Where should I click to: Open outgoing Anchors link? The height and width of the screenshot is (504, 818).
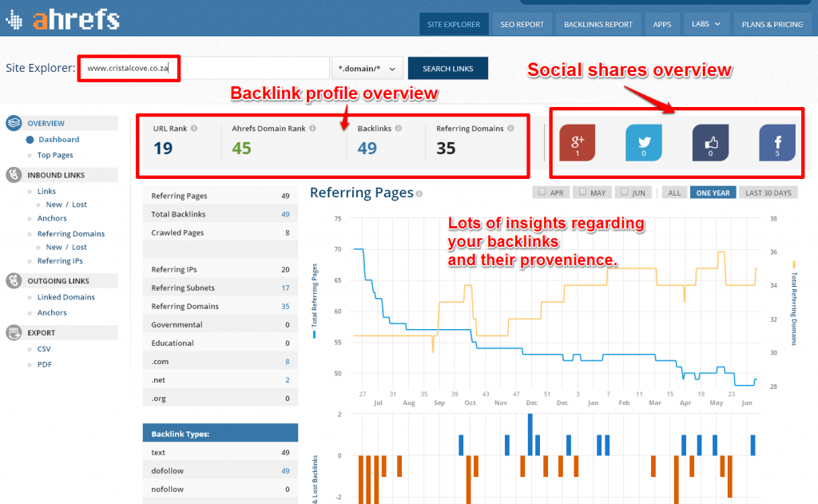click(52, 312)
